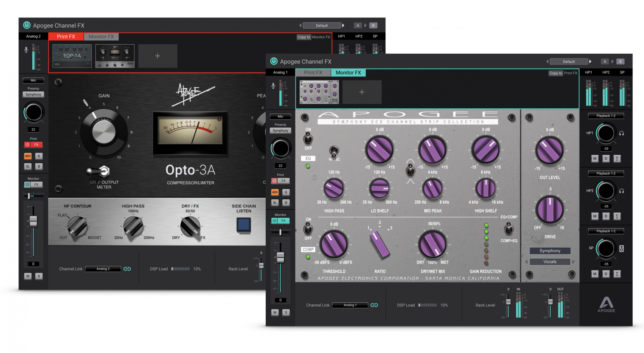This screenshot has height=353, width=644.
Task: Flip the EQ ON/OFF switch
Action: click(308, 138)
